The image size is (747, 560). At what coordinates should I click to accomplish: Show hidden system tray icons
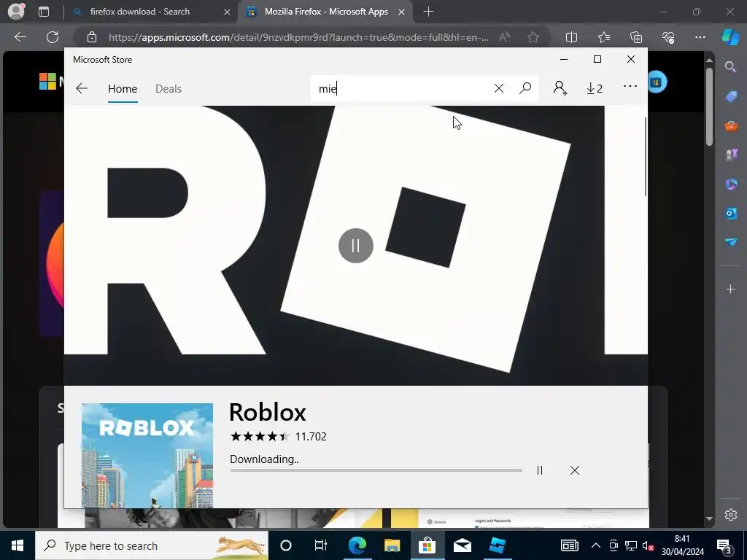595,545
